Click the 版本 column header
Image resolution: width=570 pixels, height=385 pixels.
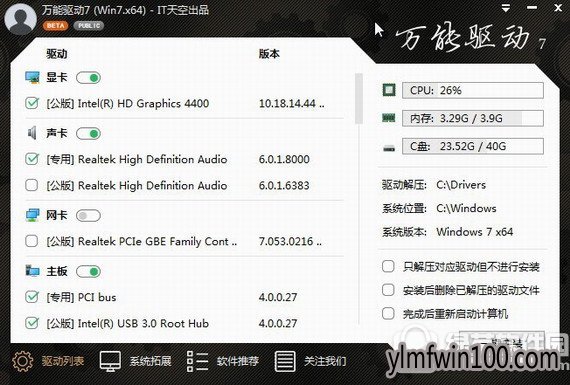click(x=269, y=54)
